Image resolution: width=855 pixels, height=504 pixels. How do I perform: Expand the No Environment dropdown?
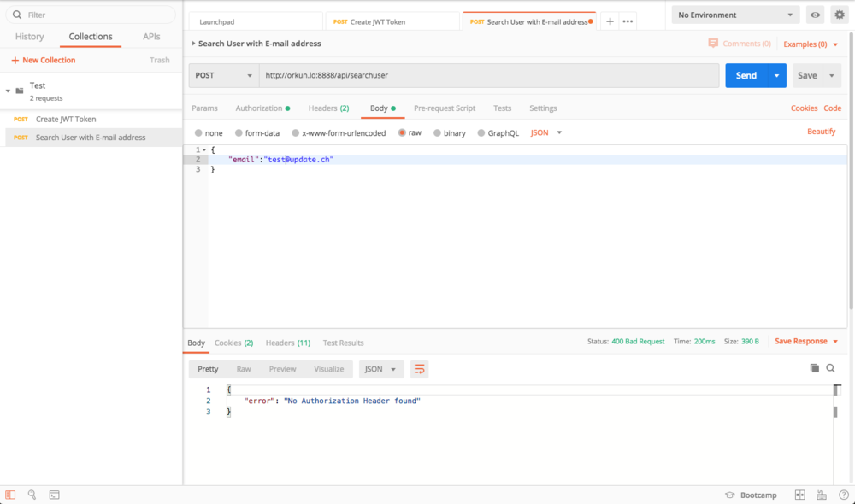coord(734,15)
